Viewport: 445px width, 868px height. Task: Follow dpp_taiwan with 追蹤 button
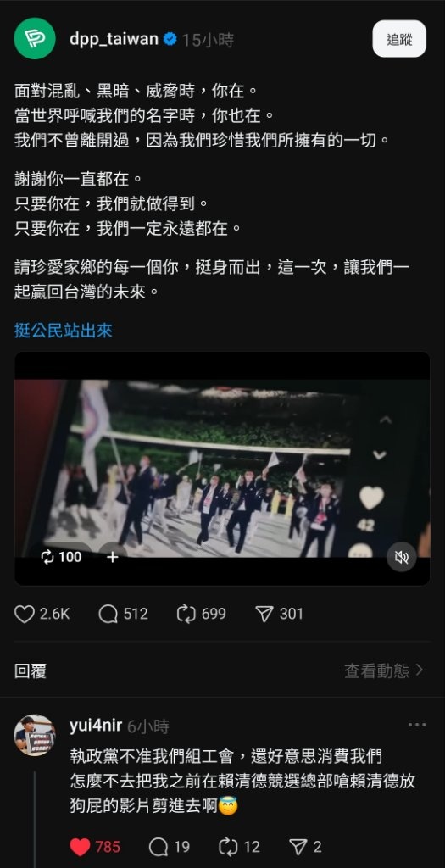399,39
